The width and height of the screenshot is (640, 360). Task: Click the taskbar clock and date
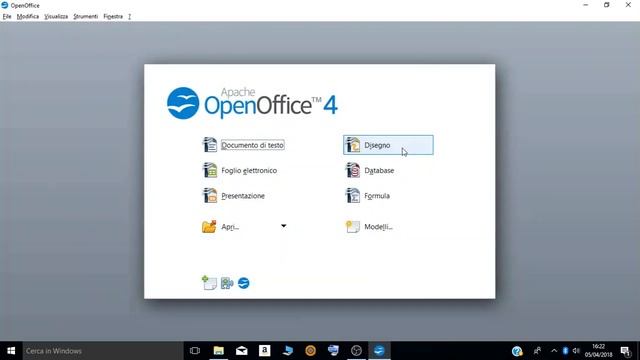pos(599,351)
